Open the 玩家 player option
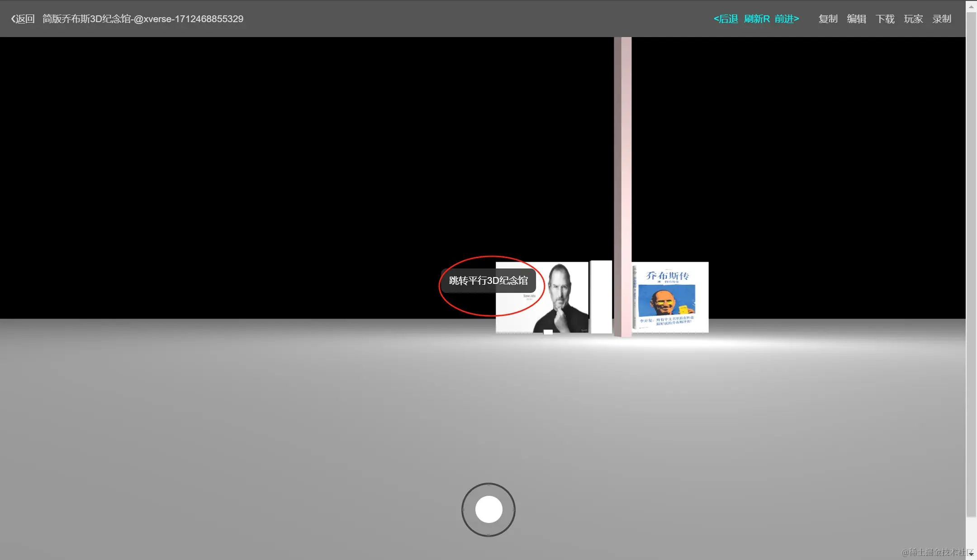977x560 pixels. click(x=913, y=19)
